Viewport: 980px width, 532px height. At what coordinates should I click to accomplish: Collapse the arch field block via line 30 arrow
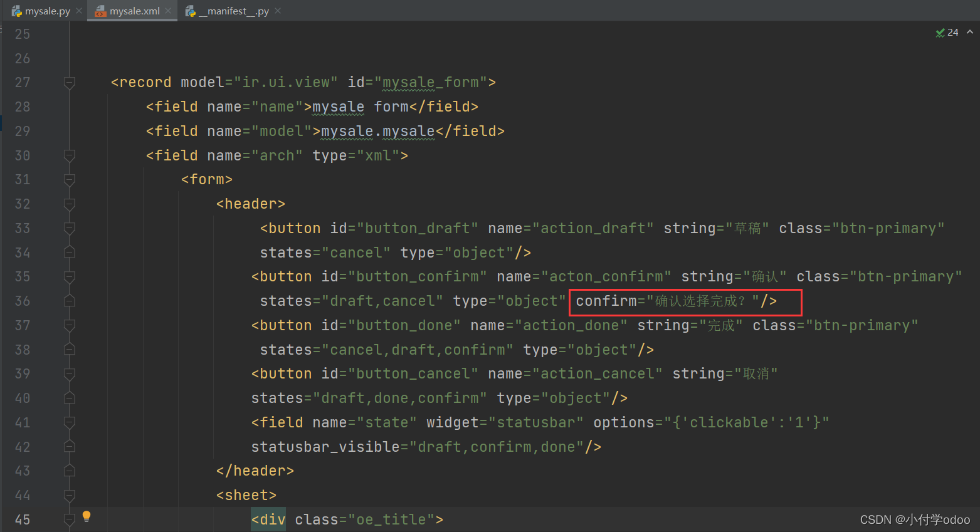coord(70,155)
